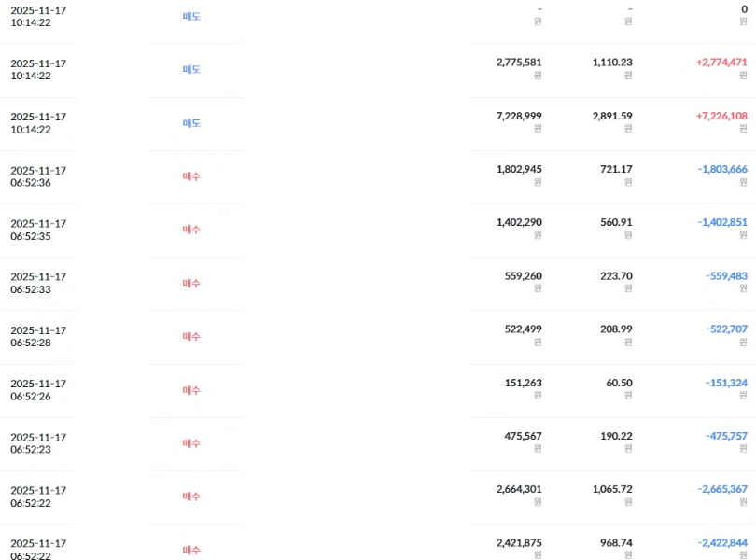Screen dimensions: 756x560
Task: Click the +7,226,108 settlement amount
Action: click(x=721, y=116)
